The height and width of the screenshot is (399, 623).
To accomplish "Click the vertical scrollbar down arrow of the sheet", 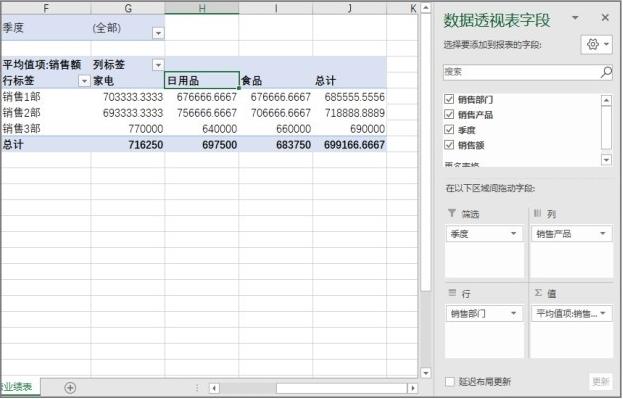I will (x=426, y=373).
